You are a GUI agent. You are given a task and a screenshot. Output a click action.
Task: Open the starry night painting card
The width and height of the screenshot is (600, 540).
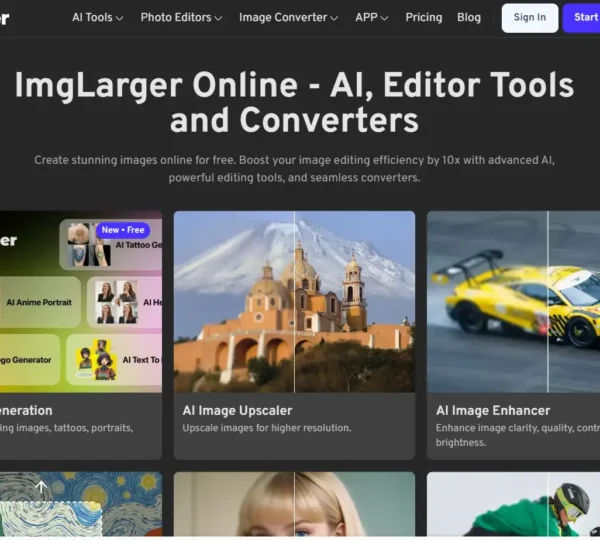coord(81,504)
